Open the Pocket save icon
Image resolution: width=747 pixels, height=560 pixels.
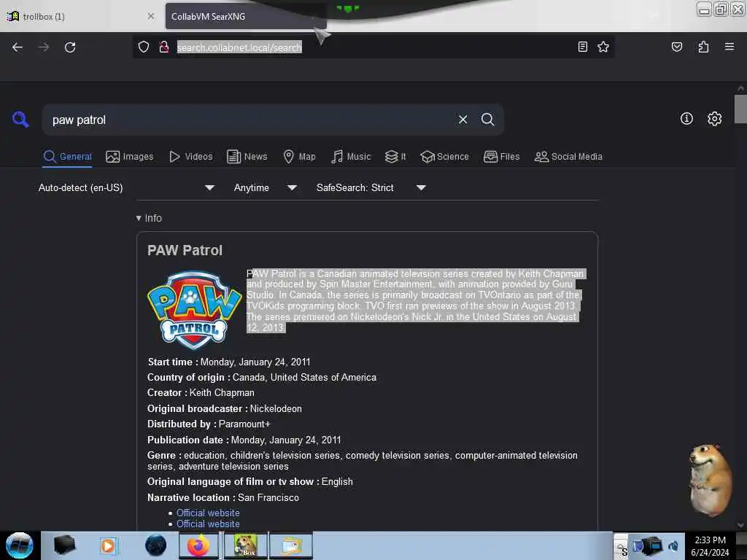pos(676,47)
